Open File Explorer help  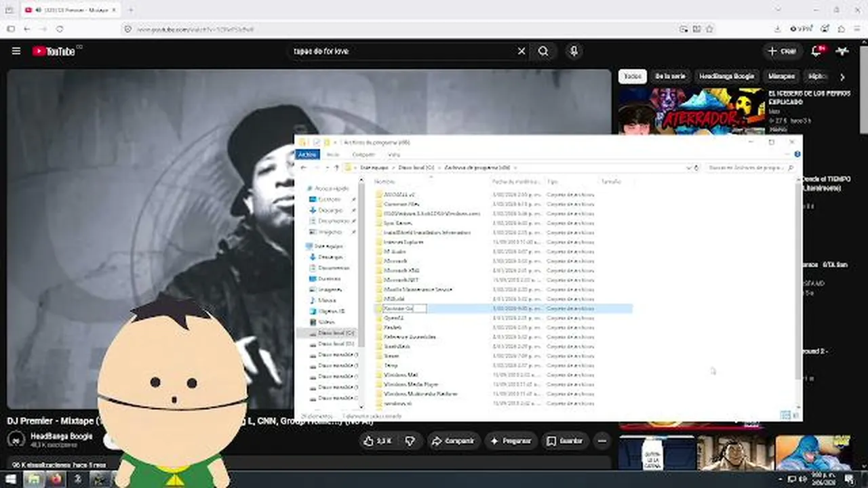(797, 155)
